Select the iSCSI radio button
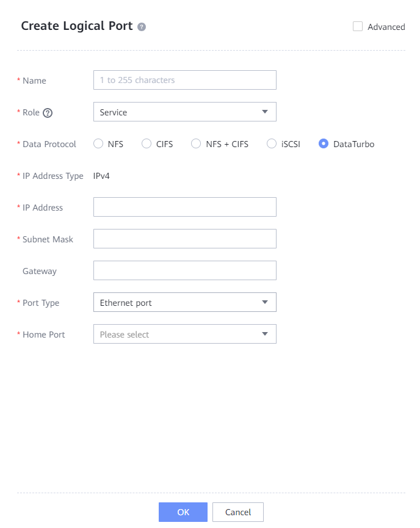This screenshot has height=528, width=420. (272, 144)
